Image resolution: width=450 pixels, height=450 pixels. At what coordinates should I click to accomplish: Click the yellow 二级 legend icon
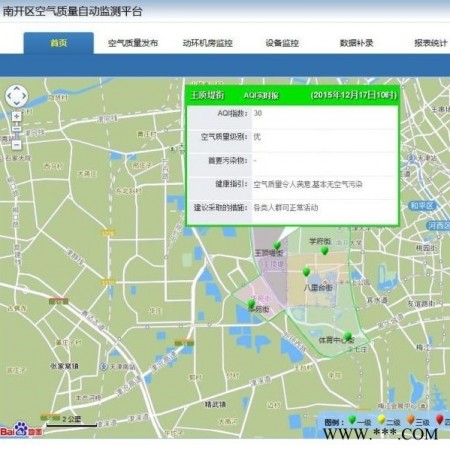point(381,420)
